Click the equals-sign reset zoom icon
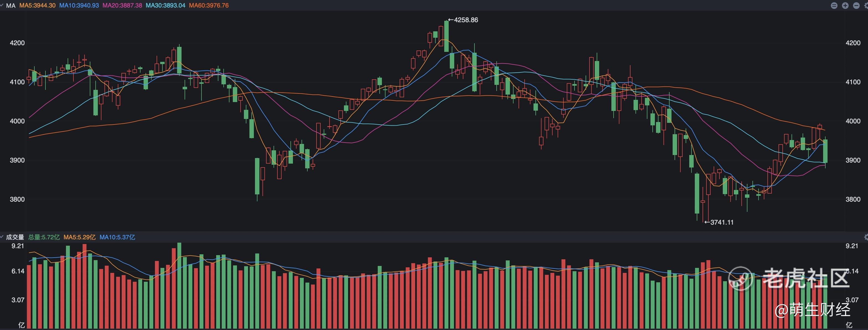868x330 pixels. pos(834,5)
